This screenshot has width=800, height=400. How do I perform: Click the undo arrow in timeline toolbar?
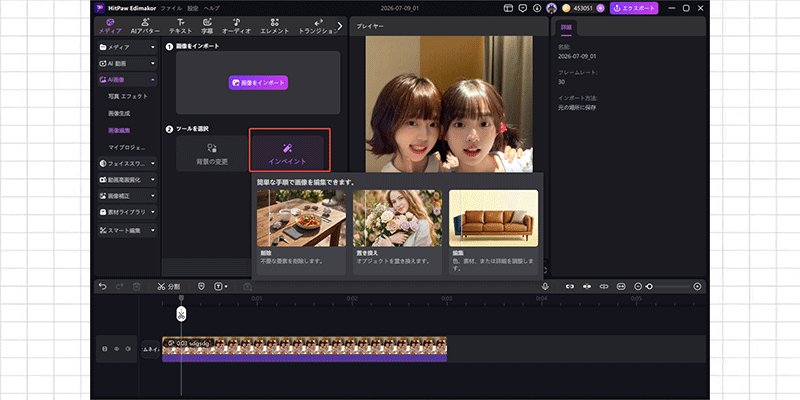[103, 287]
